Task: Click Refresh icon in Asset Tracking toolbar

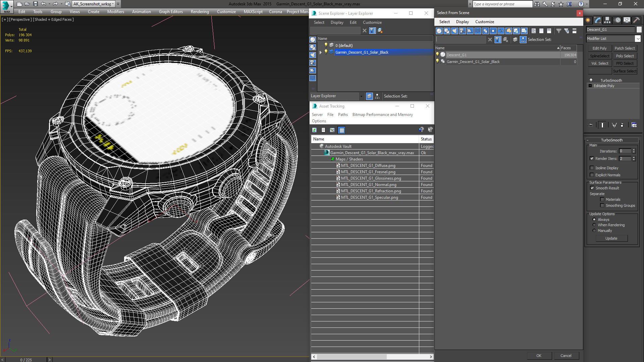Action: click(315, 130)
